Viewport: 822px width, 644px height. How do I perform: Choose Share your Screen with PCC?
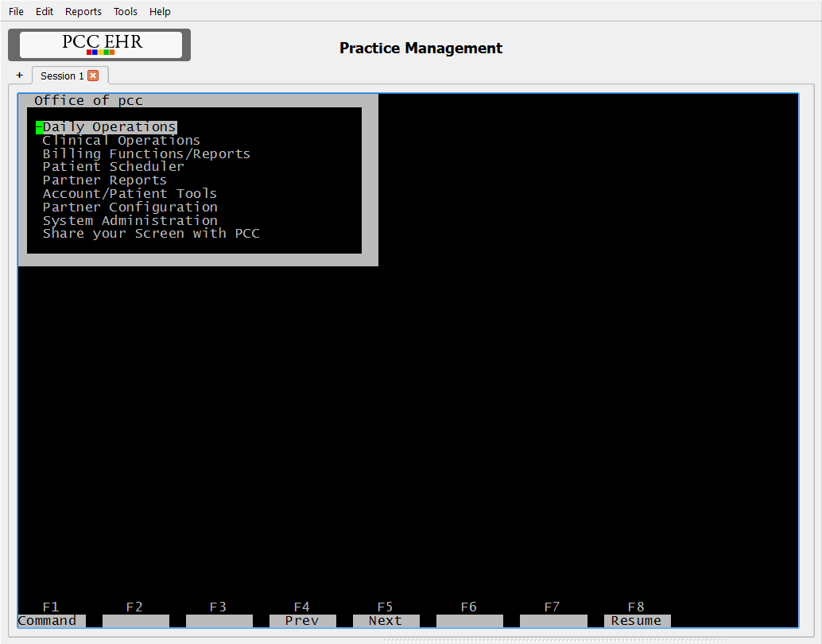pos(151,234)
